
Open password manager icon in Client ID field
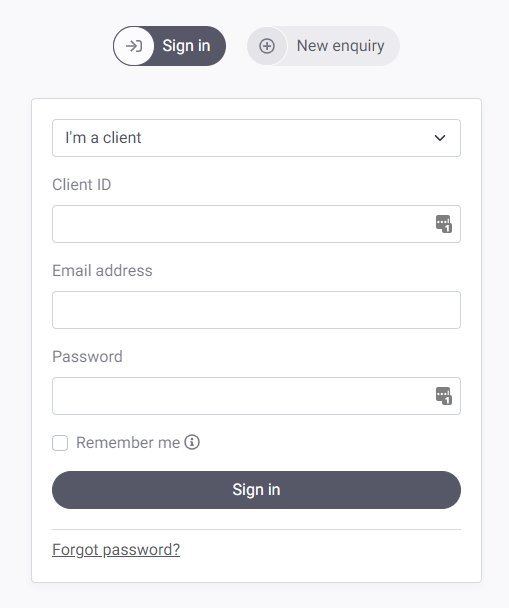(x=444, y=224)
